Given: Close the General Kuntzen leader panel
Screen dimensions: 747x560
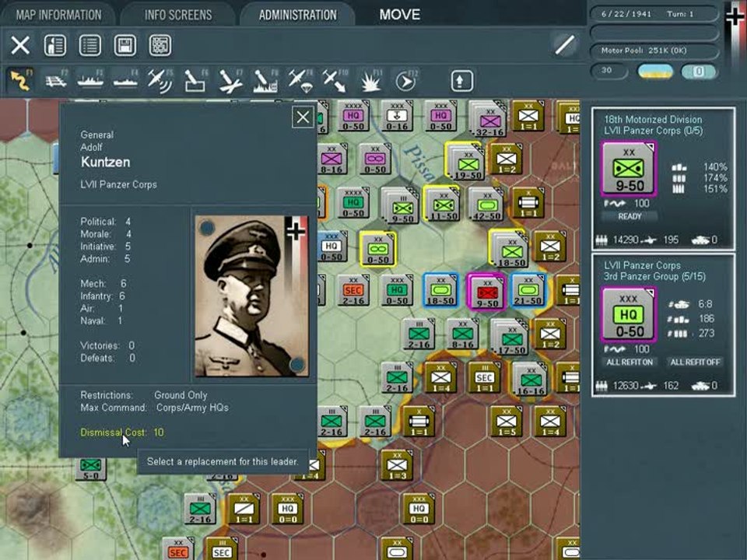Looking at the screenshot, I should tap(303, 117).
